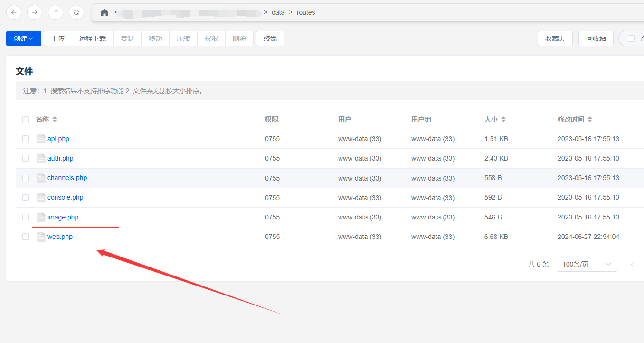Viewport: 644px width, 343px height.
Task: Click the 上传 upload button
Action: coord(58,38)
